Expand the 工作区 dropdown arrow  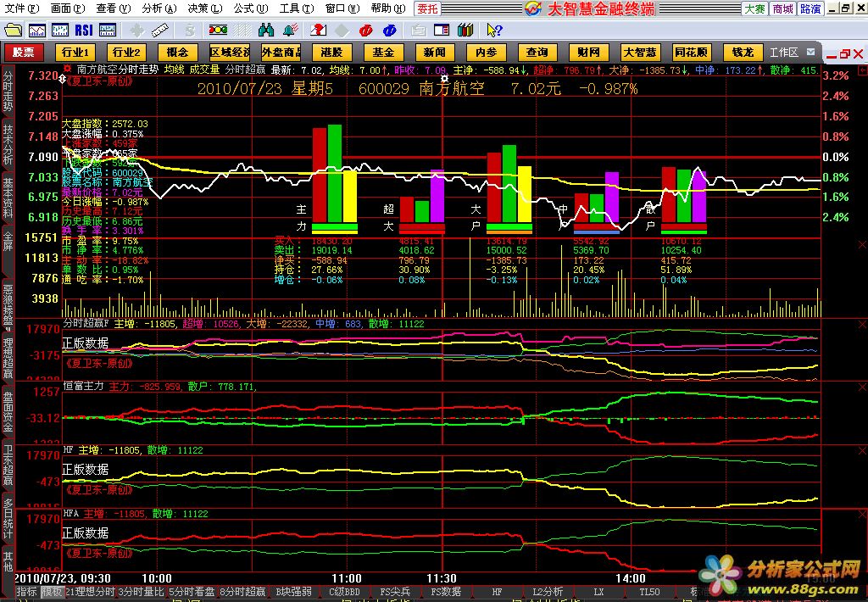tap(811, 52)
